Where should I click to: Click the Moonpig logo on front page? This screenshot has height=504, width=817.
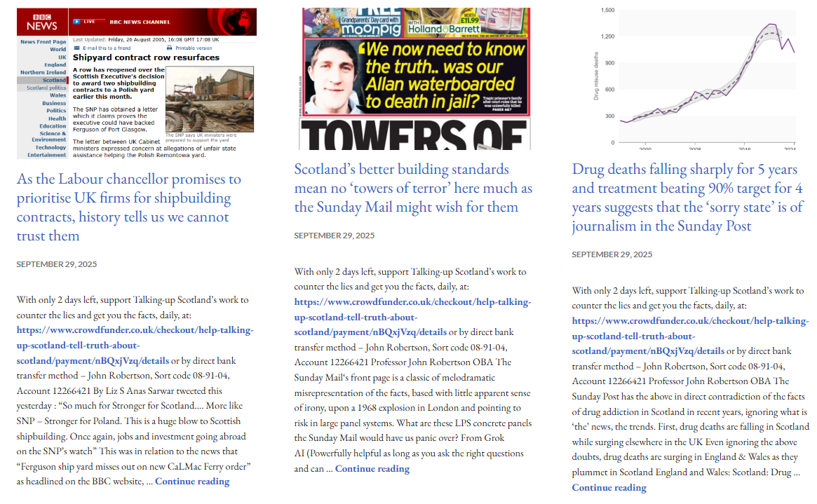[x=371, y=27]
